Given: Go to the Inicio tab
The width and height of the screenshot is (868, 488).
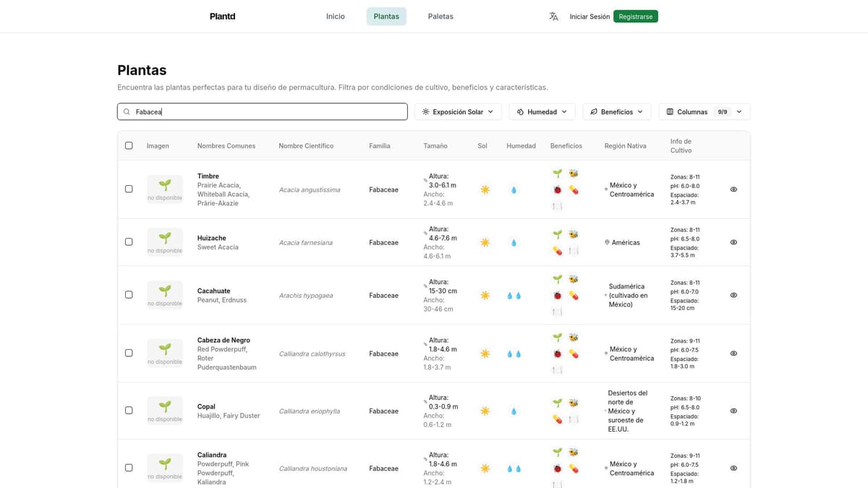Looking at the screenshot, I should click(336, 17).
